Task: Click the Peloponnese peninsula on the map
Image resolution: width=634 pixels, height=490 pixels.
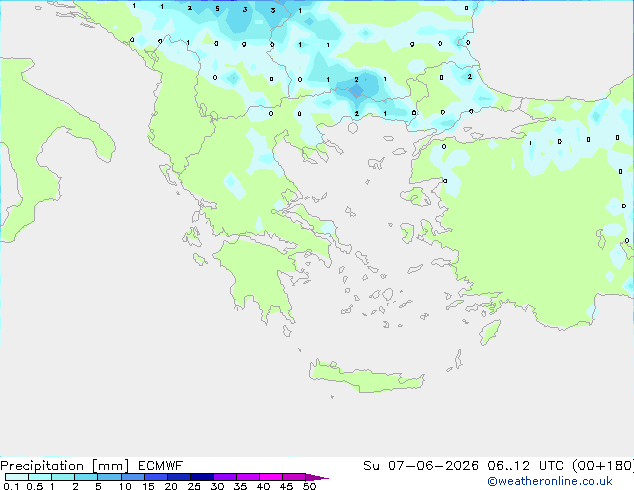Action: pos(259,275)
